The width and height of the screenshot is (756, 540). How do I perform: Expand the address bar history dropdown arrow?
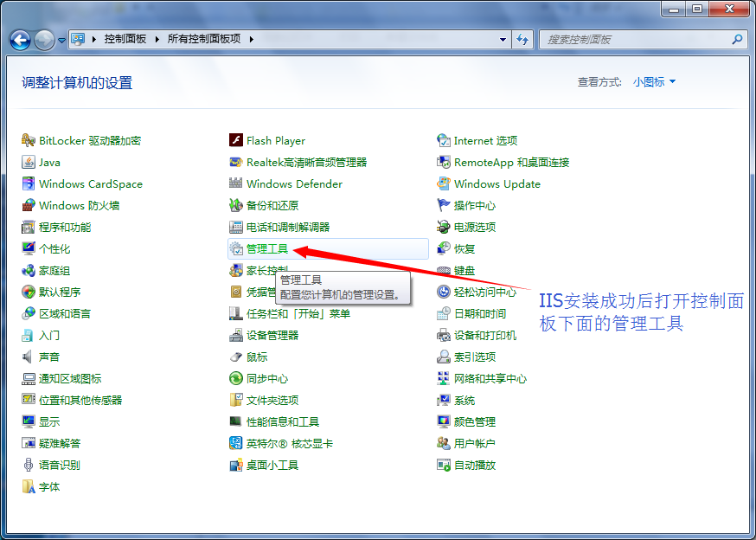(503, 40)
